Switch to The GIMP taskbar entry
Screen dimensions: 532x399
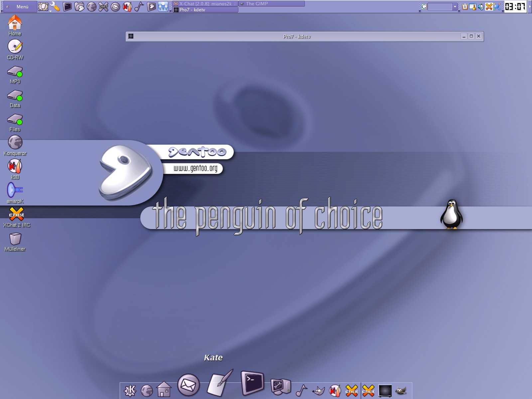272,4
